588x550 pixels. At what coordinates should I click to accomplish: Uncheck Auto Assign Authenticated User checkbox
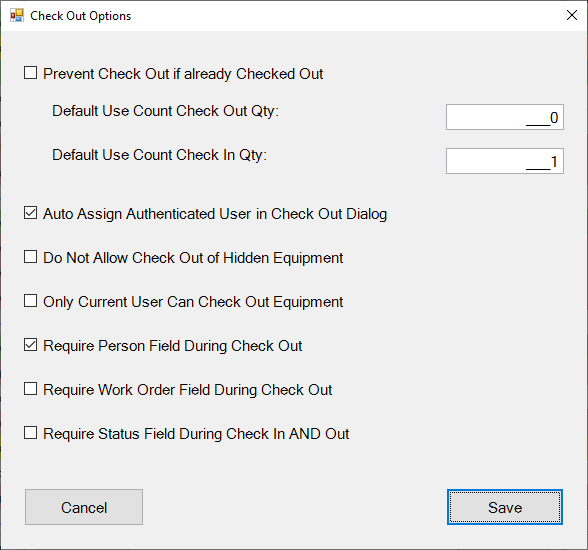30,213
